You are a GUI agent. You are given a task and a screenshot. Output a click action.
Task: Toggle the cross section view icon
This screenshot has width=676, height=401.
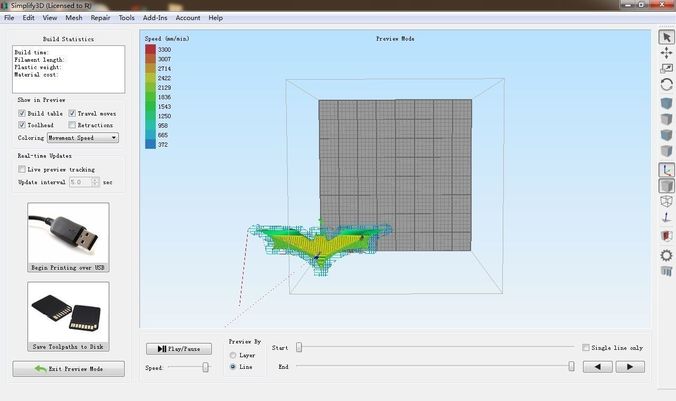[x=667, y=236]
